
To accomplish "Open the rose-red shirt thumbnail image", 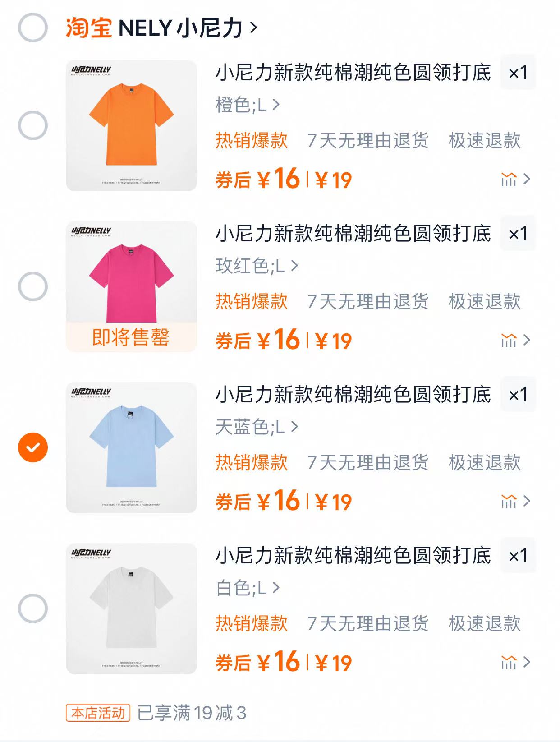I will point(131,286).
